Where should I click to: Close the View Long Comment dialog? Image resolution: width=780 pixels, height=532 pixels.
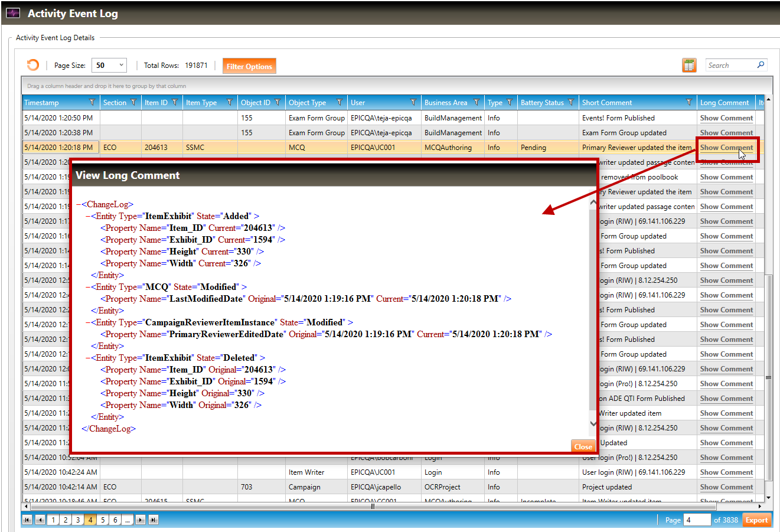tap(582, 447)
